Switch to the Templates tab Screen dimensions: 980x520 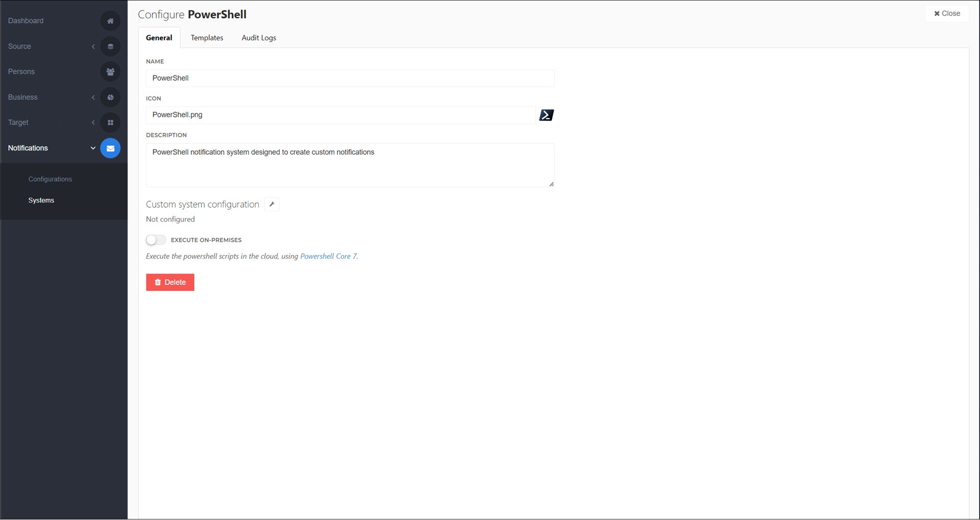207,38
